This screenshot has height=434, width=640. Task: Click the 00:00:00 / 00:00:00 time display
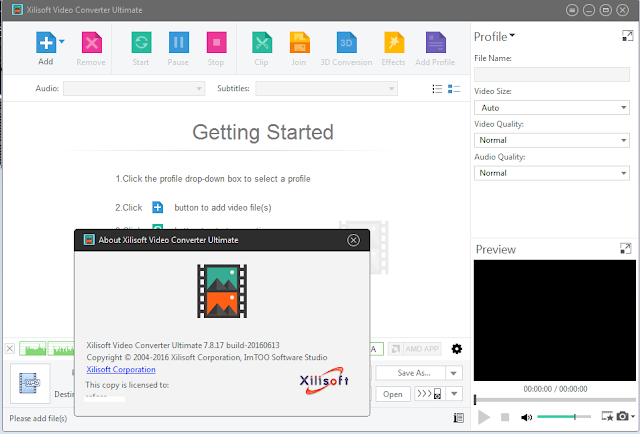coord(555,389)
